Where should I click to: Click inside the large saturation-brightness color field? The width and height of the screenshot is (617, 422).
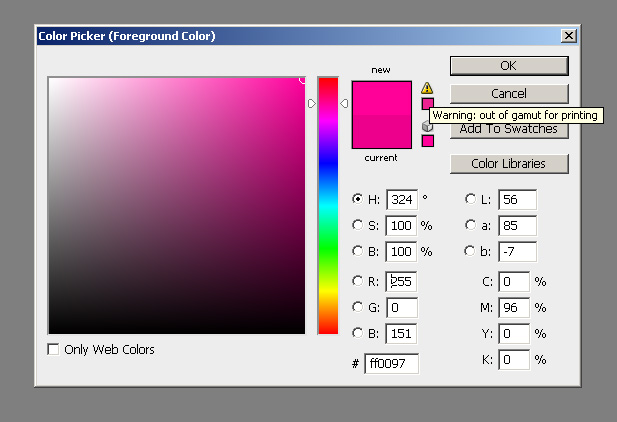(176, 205)
